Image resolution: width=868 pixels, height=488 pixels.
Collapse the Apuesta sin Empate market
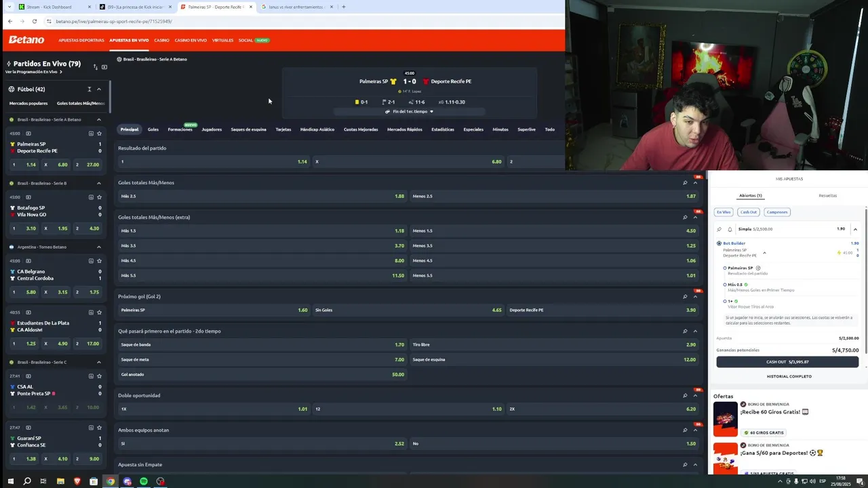pyautogui.click(x=695, y=464)
